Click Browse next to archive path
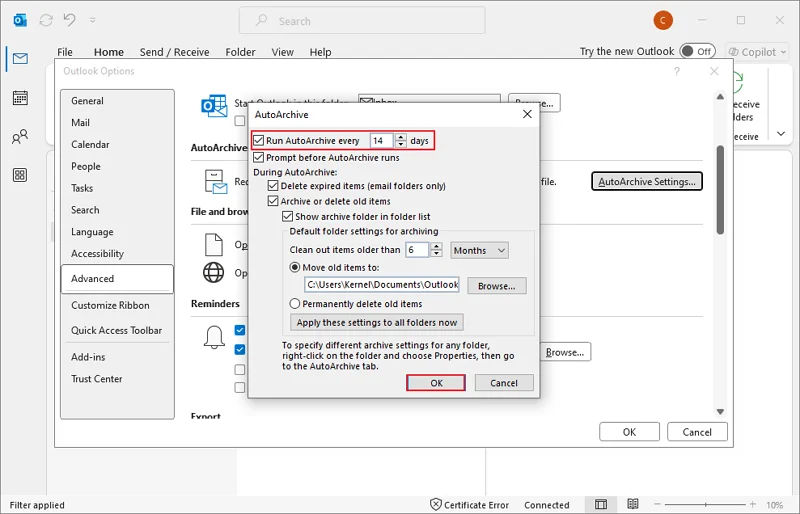 pos(496,286)
